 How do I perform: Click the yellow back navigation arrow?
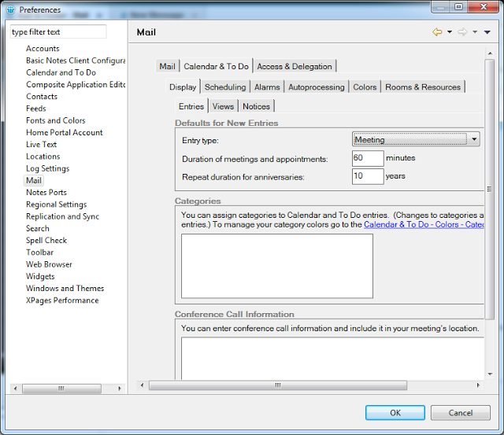436,32
